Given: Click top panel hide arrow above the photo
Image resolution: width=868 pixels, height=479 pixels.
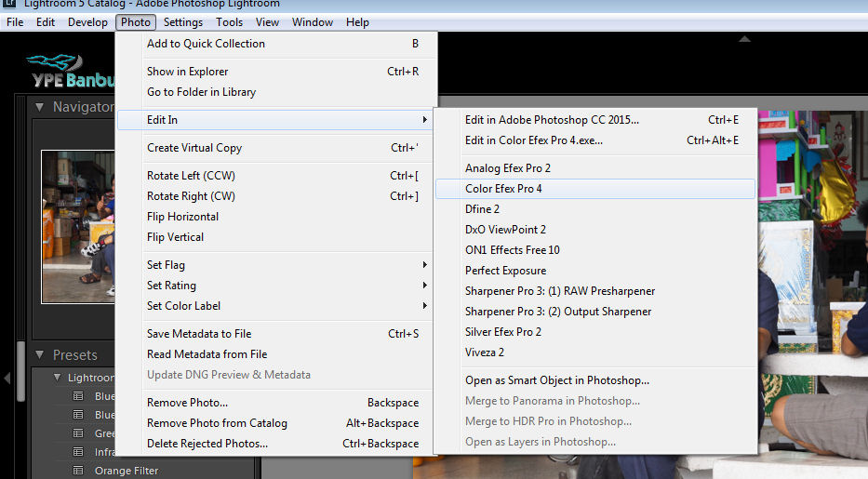Looking at the screenshot, I should pyautogui.click(x=744, y=39).
